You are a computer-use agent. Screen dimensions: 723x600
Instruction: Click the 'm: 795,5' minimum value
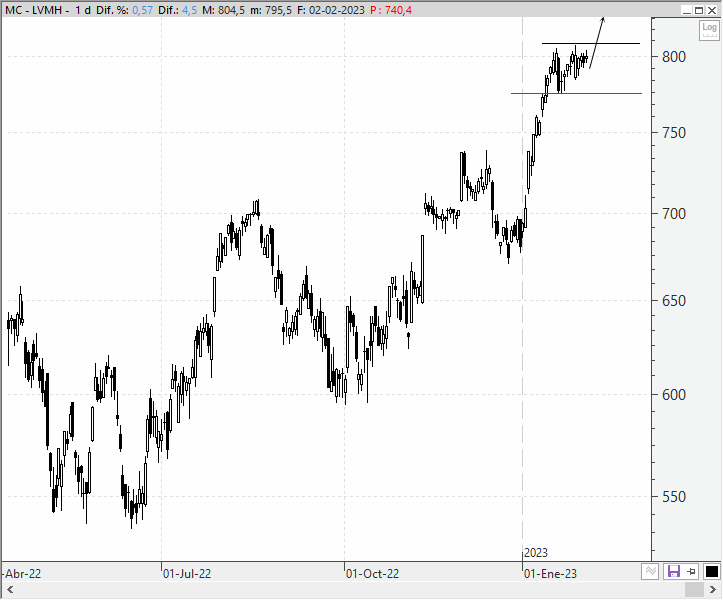(x=271, y=10)
